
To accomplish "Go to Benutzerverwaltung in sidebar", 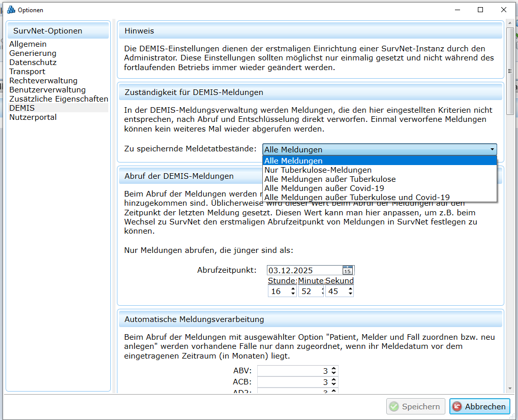I will [47, 90].
